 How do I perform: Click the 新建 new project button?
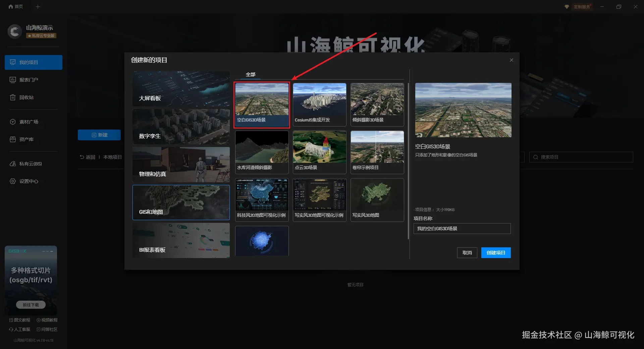point(99,135)
